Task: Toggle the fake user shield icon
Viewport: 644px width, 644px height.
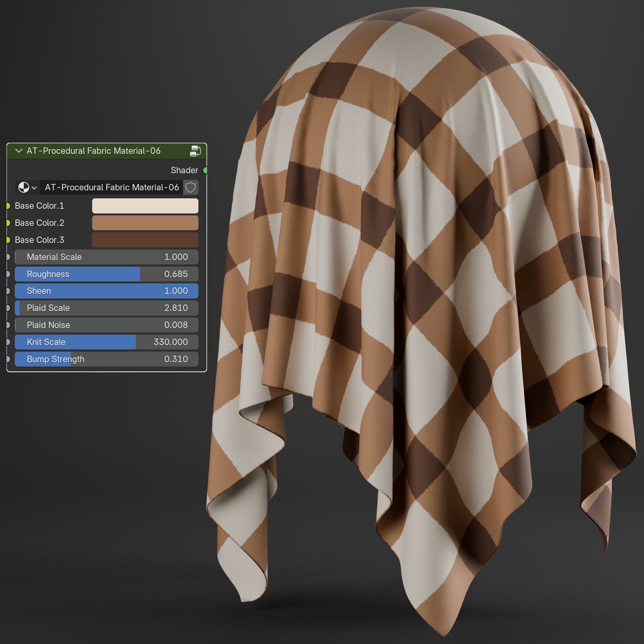Action: click(x=190, y=187)
